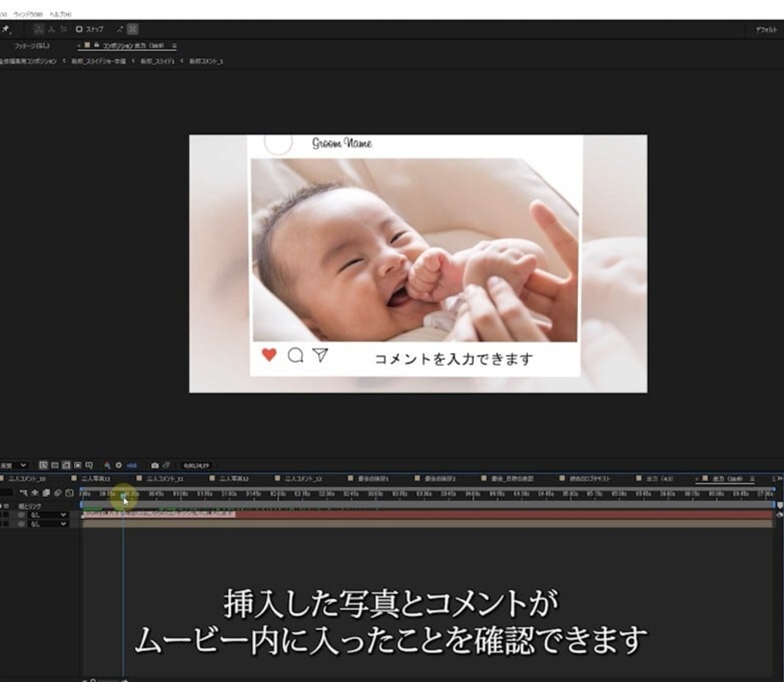Click the comment bubble icon in preview

[x=295, y=355]
